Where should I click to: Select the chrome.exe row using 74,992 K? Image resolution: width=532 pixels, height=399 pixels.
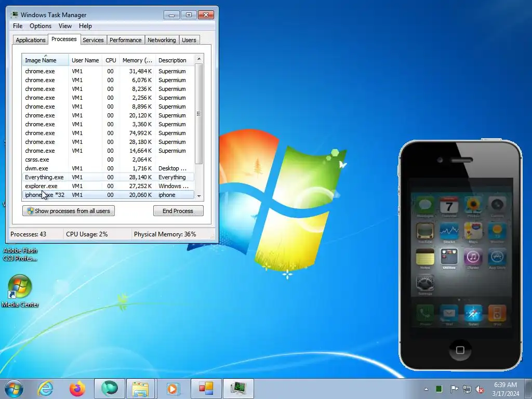pyautogui.click(x=108, y=133)
